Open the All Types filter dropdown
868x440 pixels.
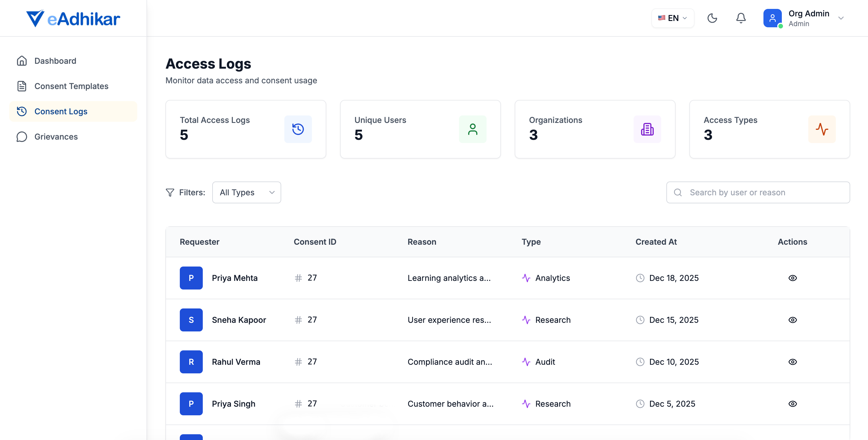point(247,192)
